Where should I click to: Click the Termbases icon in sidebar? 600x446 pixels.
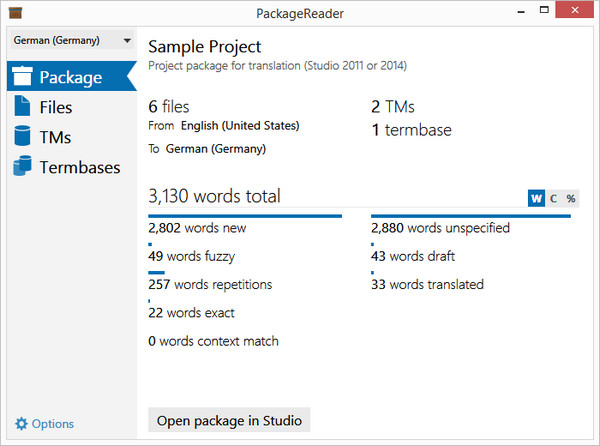tap(23, 167)
